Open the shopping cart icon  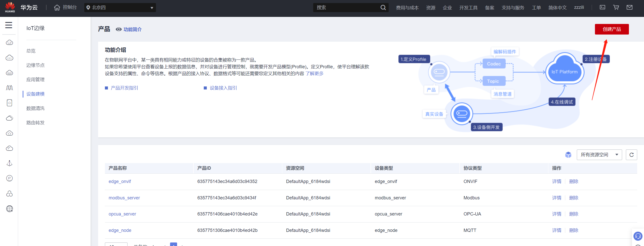pos(616,7)
